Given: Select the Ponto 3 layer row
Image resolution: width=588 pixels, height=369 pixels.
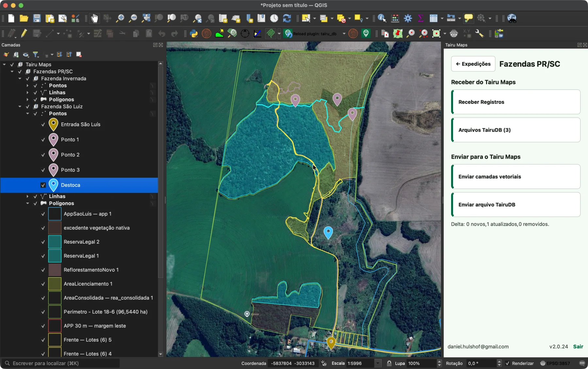Looking at the screenshot, I should (x=79, y=170).
